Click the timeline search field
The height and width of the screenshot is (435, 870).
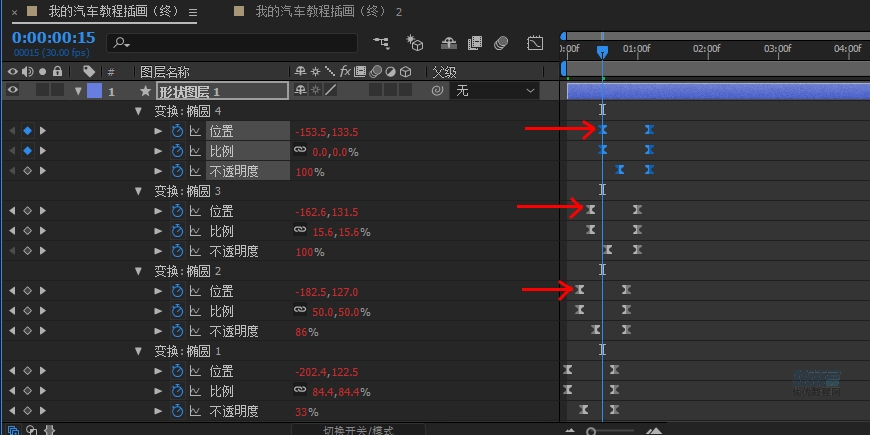coord(232,43)
